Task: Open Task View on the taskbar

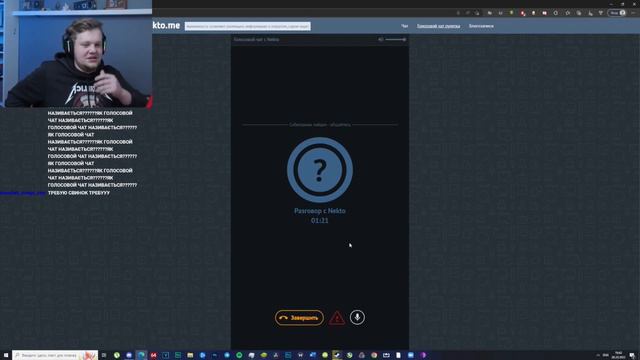Action: click(104, 355)
